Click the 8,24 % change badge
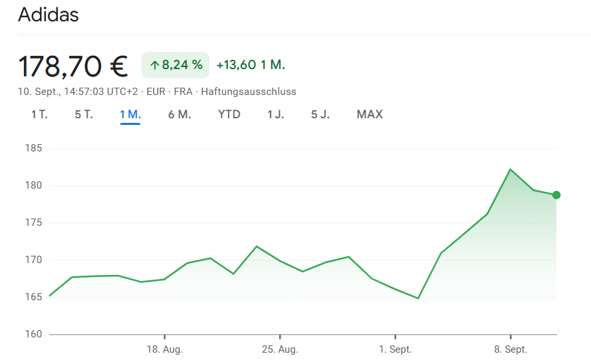The height and width of the screenshot is (364, 591). coord(176,65)
